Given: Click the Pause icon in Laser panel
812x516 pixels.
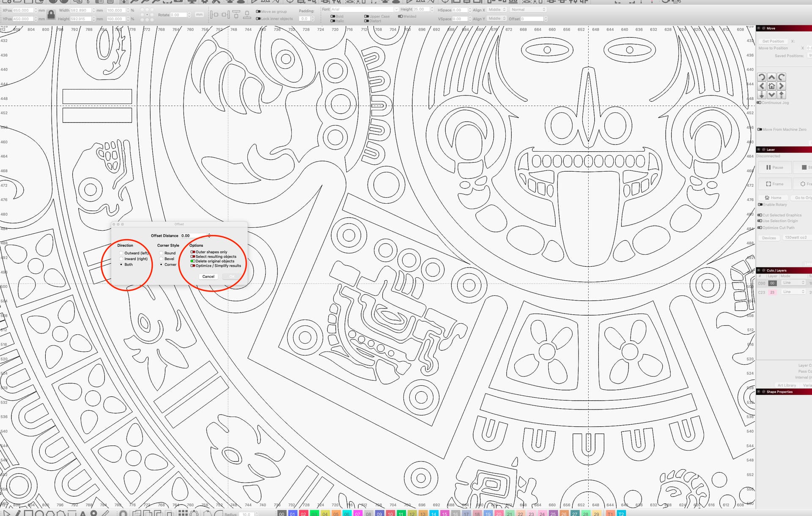Looking at the screenshot, I should 768,167.
